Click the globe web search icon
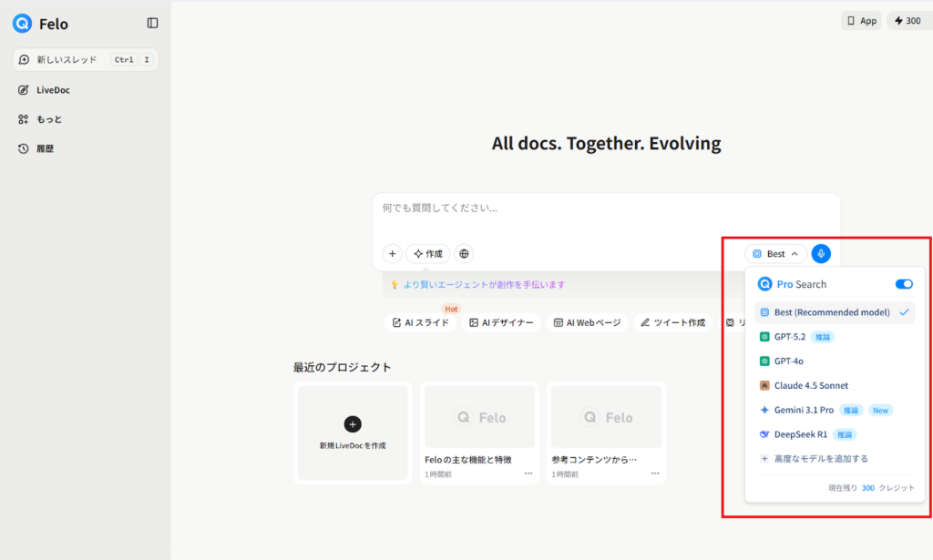Viewport: 933px width, 560px height. click(x=464, y=254)
